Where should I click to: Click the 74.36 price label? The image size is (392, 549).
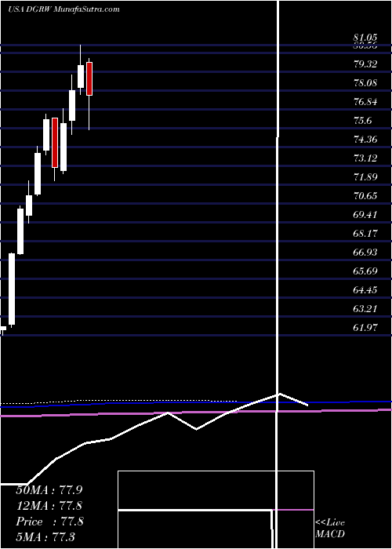click(365, 140)
